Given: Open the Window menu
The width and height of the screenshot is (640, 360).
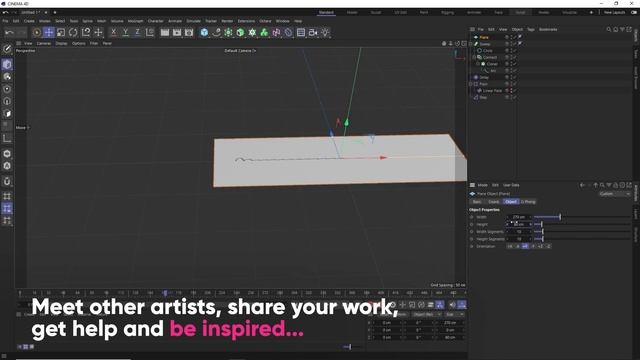Looking at the screenshot, I should click(x=282, y=21).
